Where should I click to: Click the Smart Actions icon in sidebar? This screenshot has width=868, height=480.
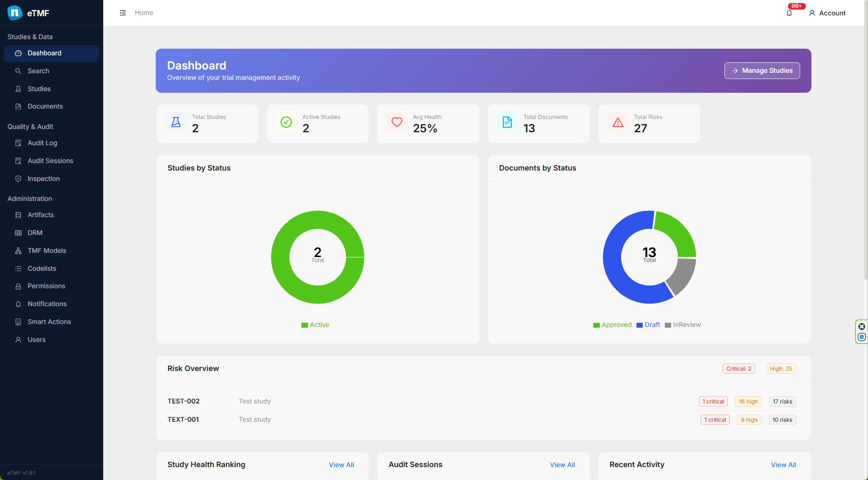coord(18,322)
